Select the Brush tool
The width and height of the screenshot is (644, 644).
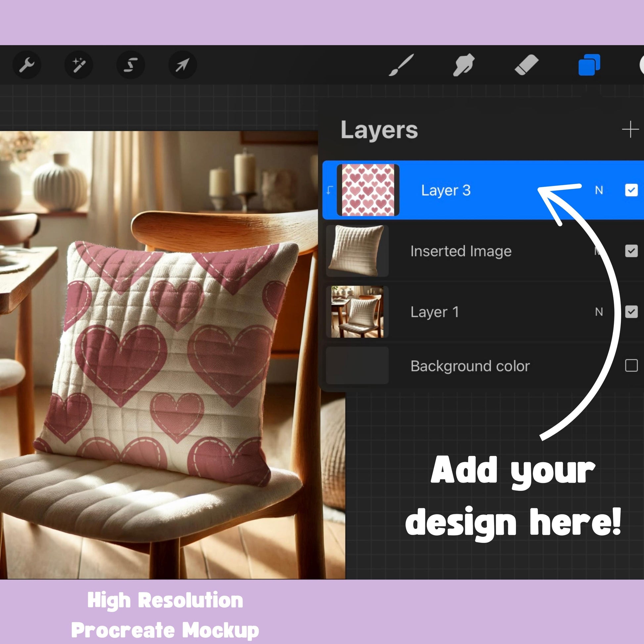(402, 65)
